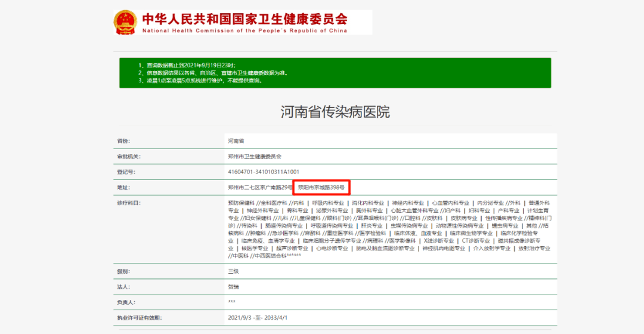Click 呼吸内科专业 in the departments list
Screen dimensions: 644x334
[x=328, y=203]
